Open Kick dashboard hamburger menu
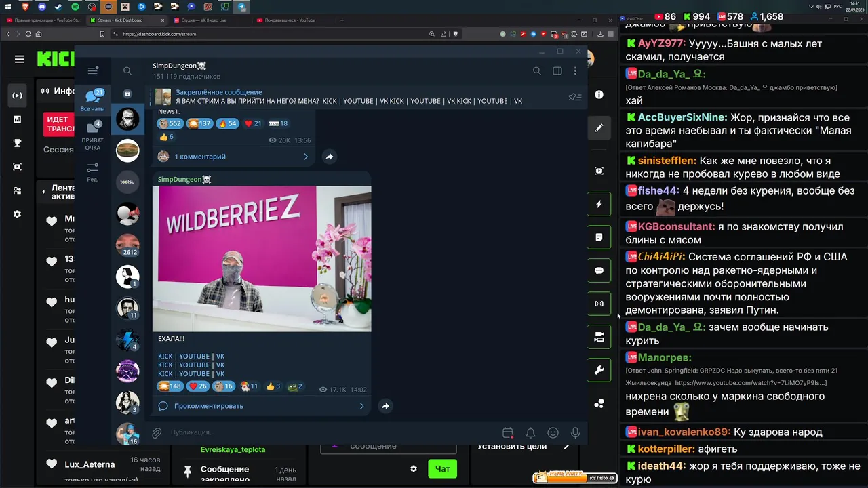Image resolution: width=868 pixels, height=488 pixels. (20, 59)
